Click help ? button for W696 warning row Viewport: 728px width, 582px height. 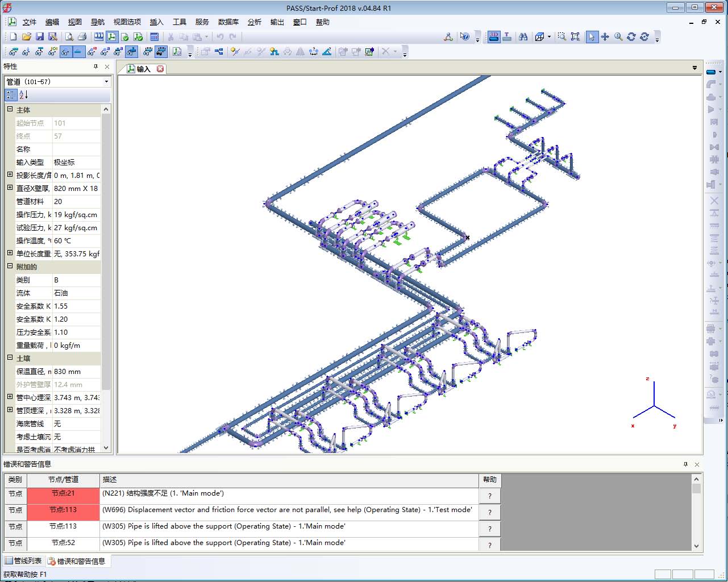(x=490, y=512)
